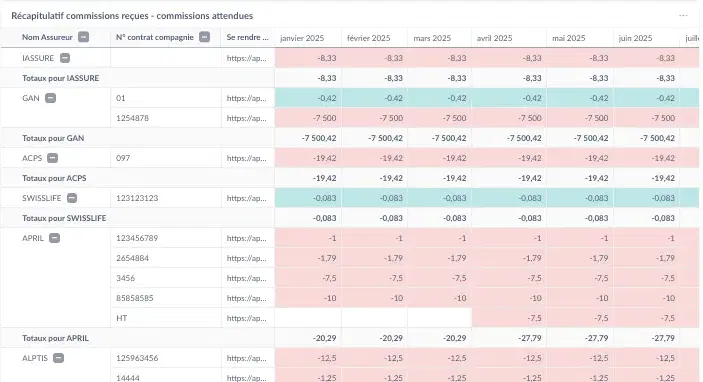
Task: Click the mars 2025 column header
Action: tap(432, 38)
